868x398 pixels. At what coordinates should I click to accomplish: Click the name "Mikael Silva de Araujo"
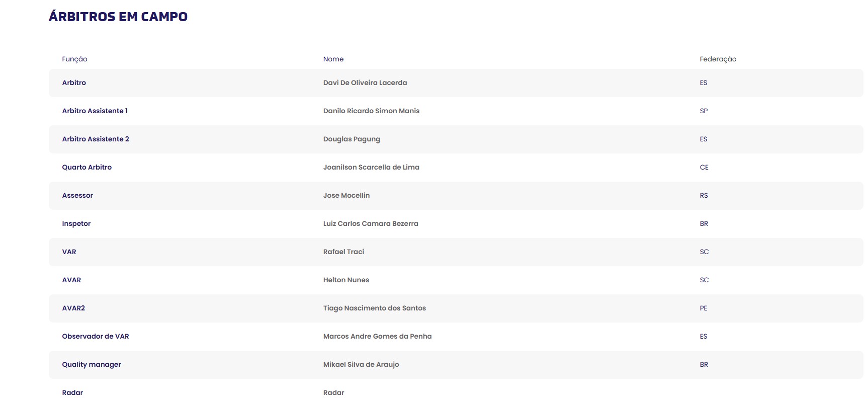pyautogui.click(x=361, y=365)
